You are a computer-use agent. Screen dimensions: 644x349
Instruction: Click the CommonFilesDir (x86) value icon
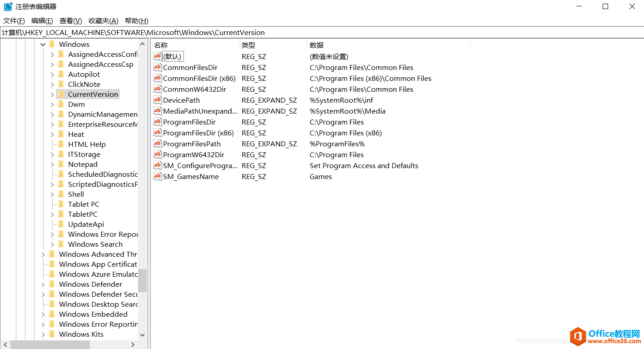[x=157, y=78]
